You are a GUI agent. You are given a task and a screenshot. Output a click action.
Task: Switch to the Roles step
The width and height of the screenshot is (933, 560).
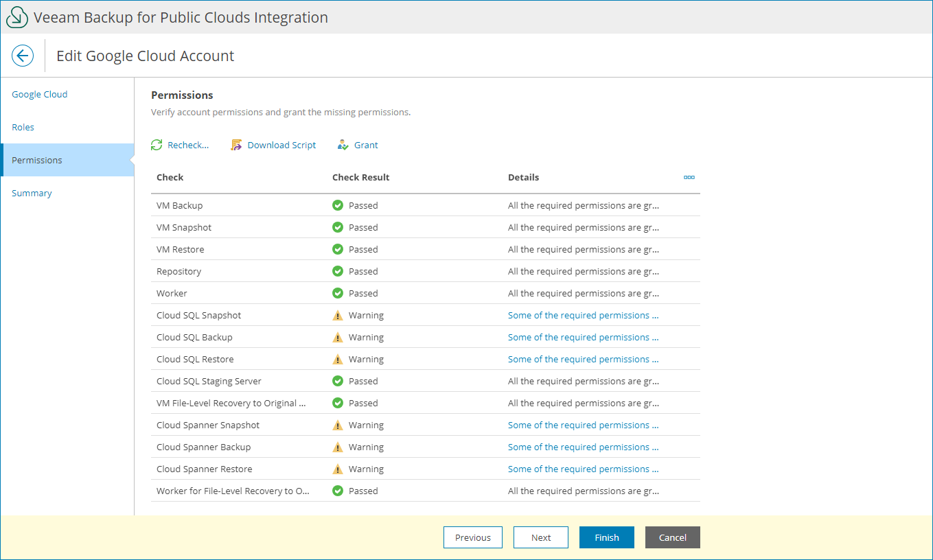pyautogui.click(x=23, y=127)
